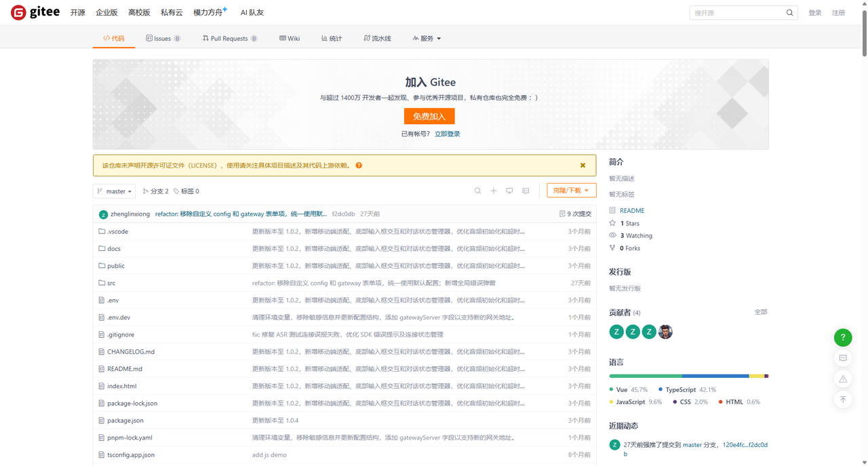Open README.md in the file list

(125, 369)
